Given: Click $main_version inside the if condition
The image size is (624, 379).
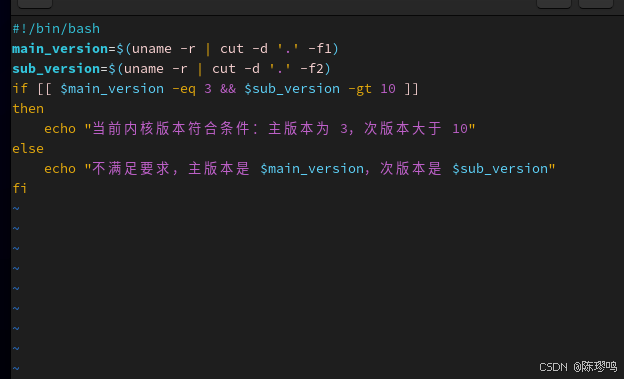Looking at the screenshot, I should coord(112,88).
